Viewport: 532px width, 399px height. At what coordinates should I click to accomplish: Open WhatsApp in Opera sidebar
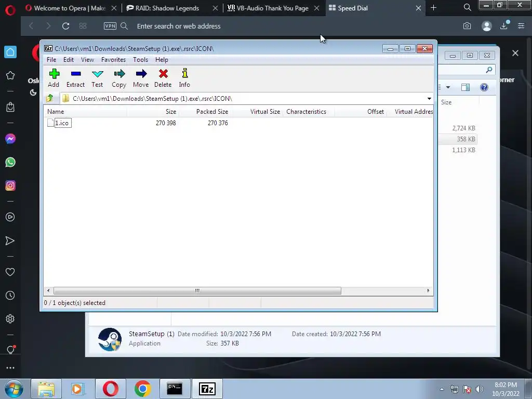tap(10, 162)
